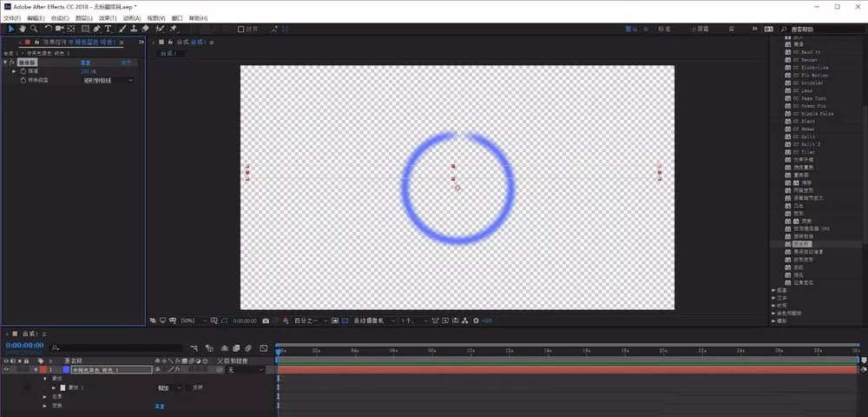
Task: Open Mask 1 mode 相加 dropdown
Action: pos(169,387)
